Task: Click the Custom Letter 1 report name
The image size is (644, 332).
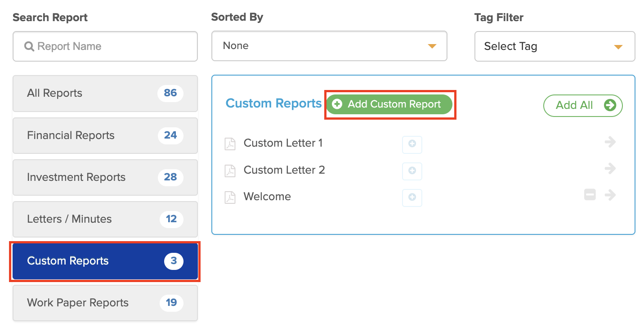Action: [x=283, y=143]
